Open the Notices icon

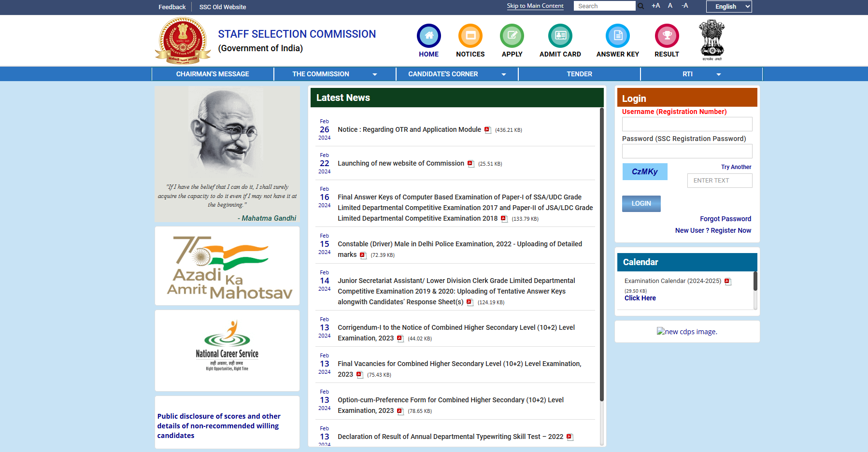(470, 36)
